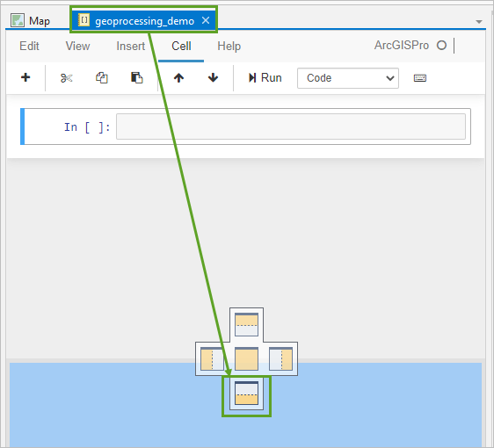Dock pane to bottom docking target
This screenshot has width=494, height=448.
246,393
